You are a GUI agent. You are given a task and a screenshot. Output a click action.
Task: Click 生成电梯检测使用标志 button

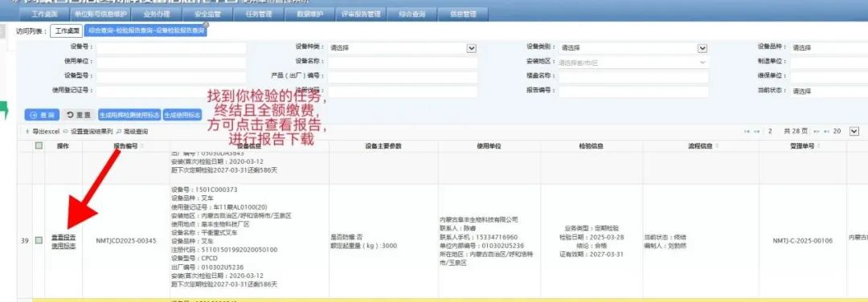(x=129, y=115)
